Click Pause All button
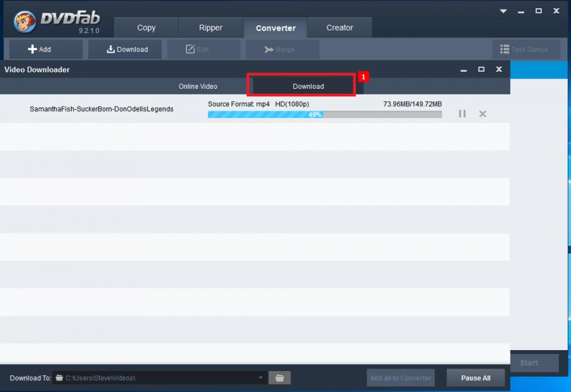 (x=476, y=378)
